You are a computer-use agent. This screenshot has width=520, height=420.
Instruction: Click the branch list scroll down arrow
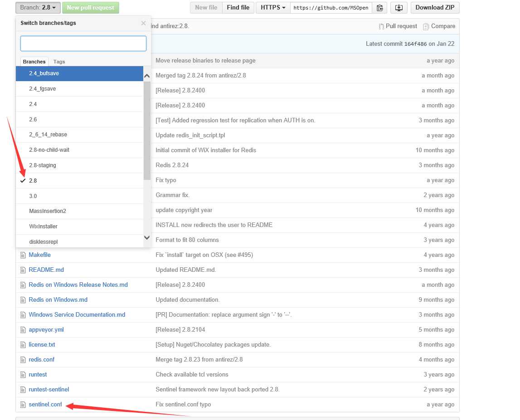(x=147, y=237)
